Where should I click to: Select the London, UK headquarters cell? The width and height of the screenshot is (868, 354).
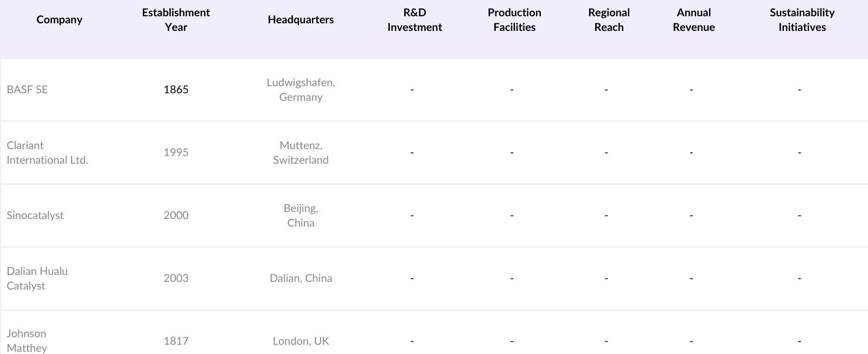(x=301, y=341)
